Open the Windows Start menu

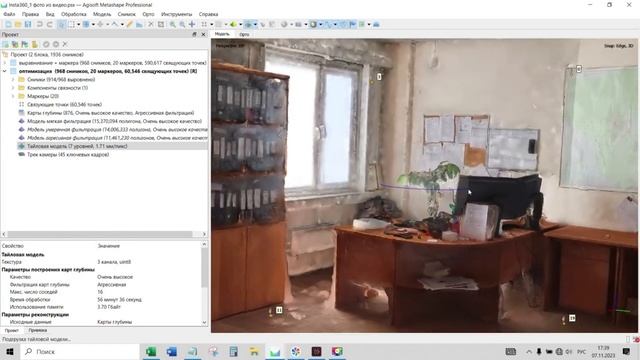[10, 351]
